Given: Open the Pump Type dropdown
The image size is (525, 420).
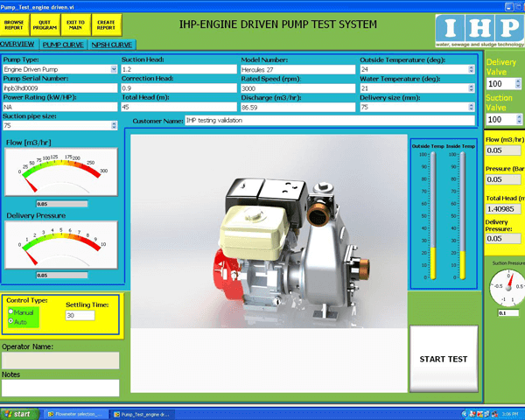Looking at the screenshot, I should click(114, 68).
